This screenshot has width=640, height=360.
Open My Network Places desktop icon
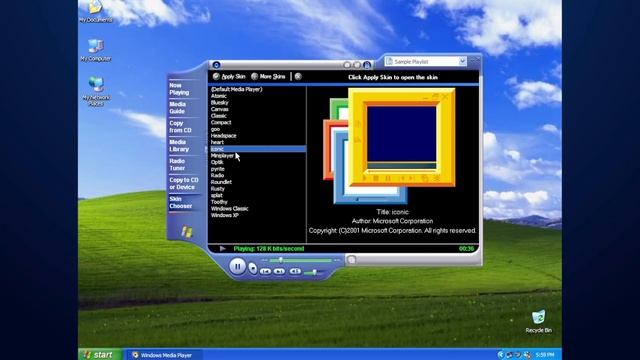click(x=96, y=91)
